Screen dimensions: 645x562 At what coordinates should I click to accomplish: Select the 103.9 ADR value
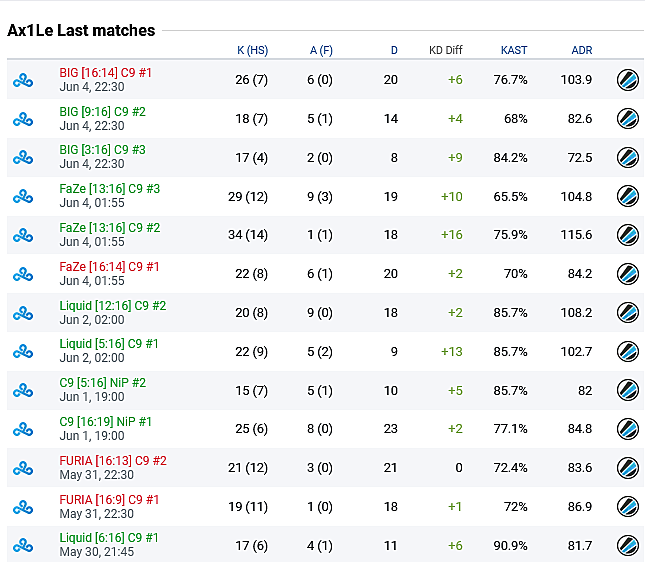click(x=576, y=79)
